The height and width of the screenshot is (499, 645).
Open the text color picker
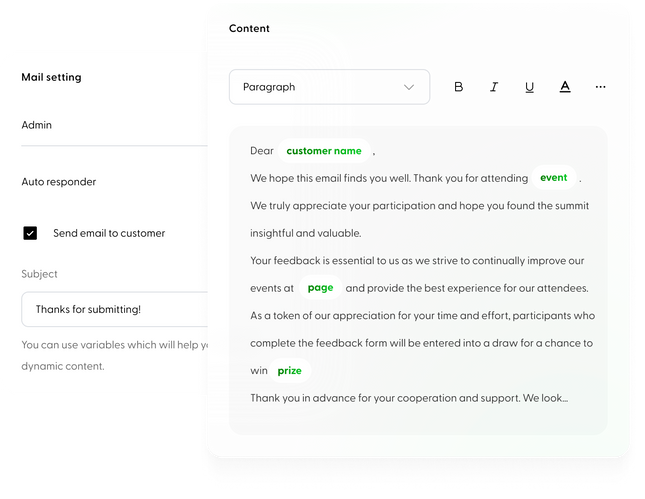(x=565, y=87)
